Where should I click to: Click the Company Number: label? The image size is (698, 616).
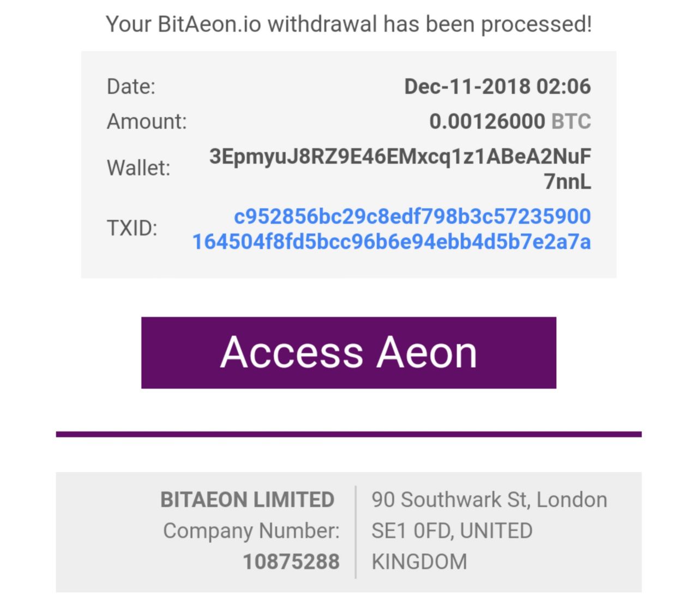point(251,531)
